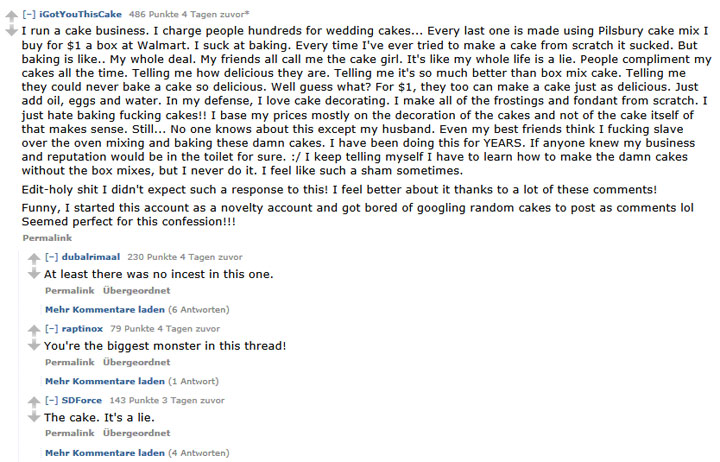The height and width of the screenshot is (462, 720).
Task: Load 4 more replies under SDForce
Action: click(136, 452)
